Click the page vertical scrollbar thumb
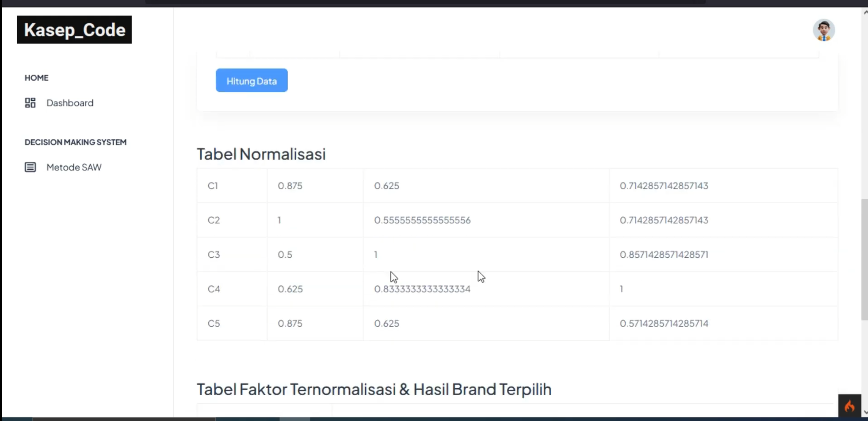 (864, 260)
